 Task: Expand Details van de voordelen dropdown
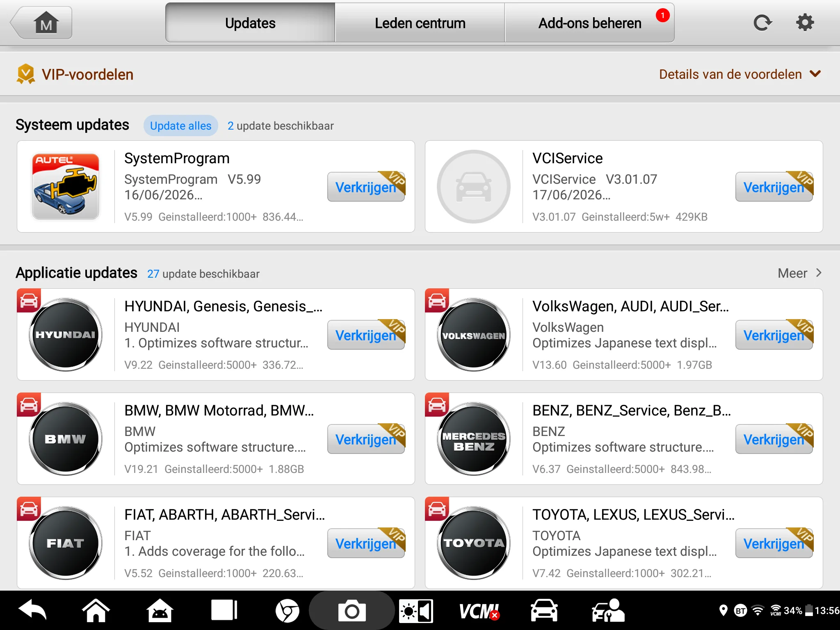point(740,74)
